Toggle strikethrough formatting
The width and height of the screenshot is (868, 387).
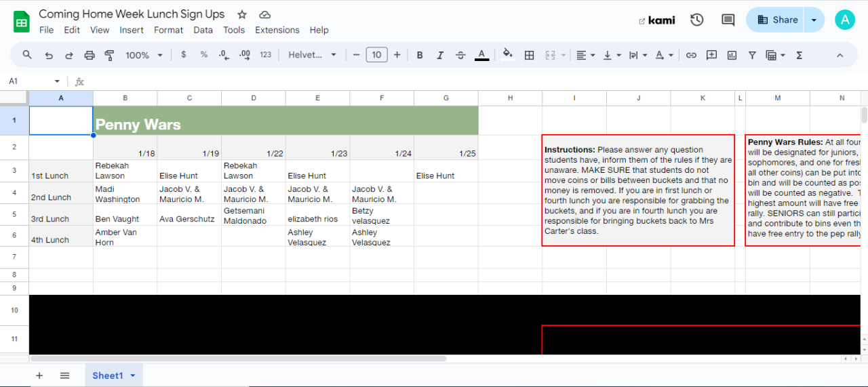[460, 55]
